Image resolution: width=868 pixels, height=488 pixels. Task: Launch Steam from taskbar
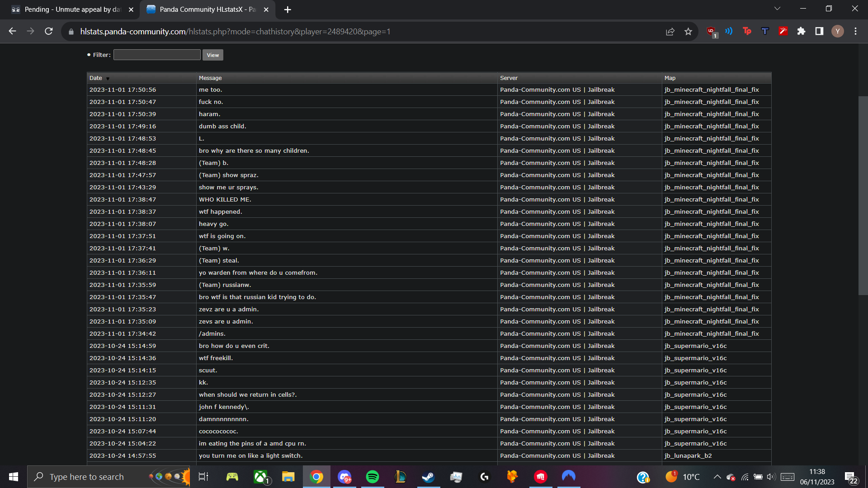[x=428, y=477]
